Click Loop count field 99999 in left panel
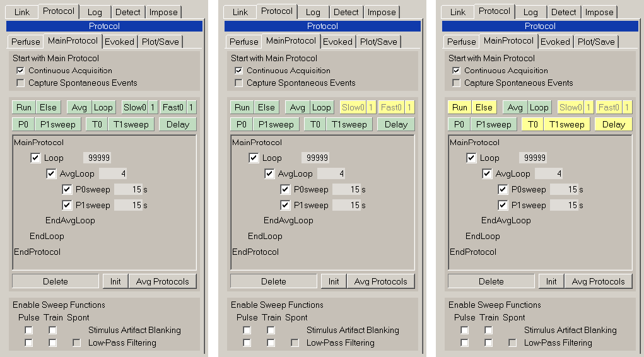644x357 pixels. tap(97, 158)
